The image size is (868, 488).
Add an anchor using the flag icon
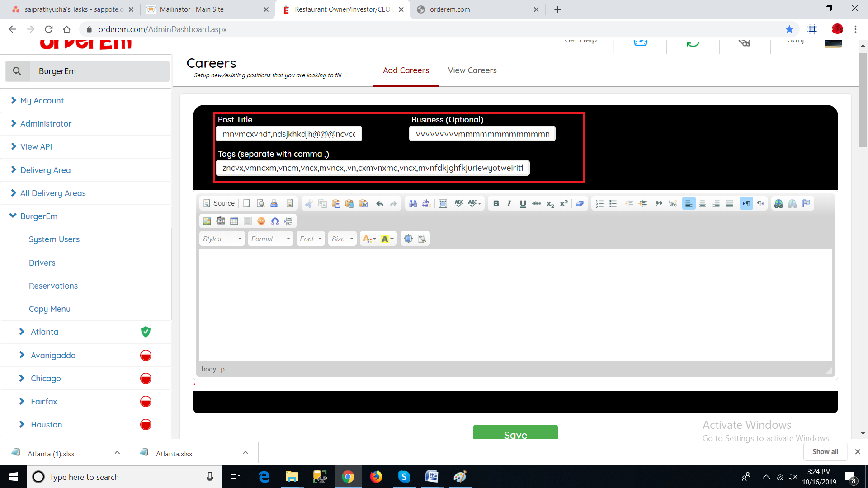(x=806, y=203)
